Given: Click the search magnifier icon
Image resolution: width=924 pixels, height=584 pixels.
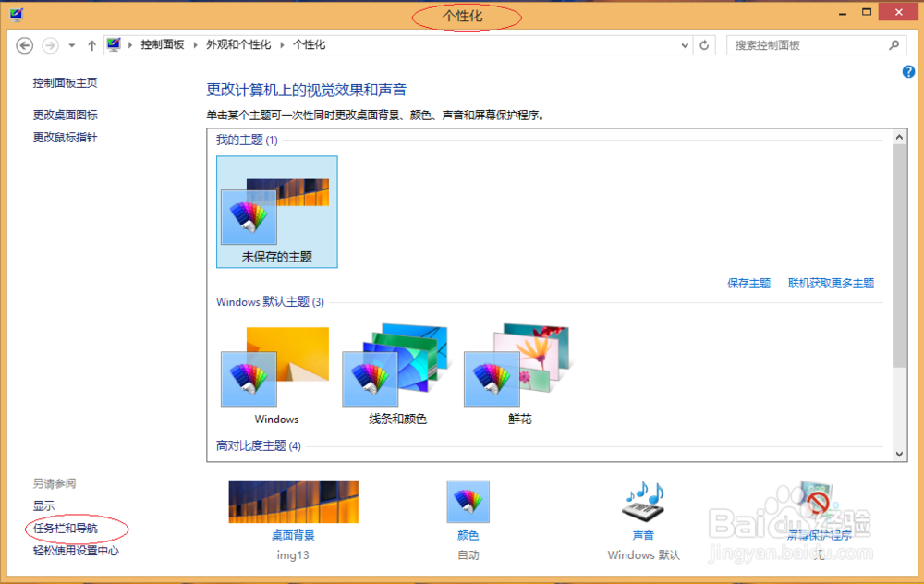Looking at the screenshot, I should point(894,44).
